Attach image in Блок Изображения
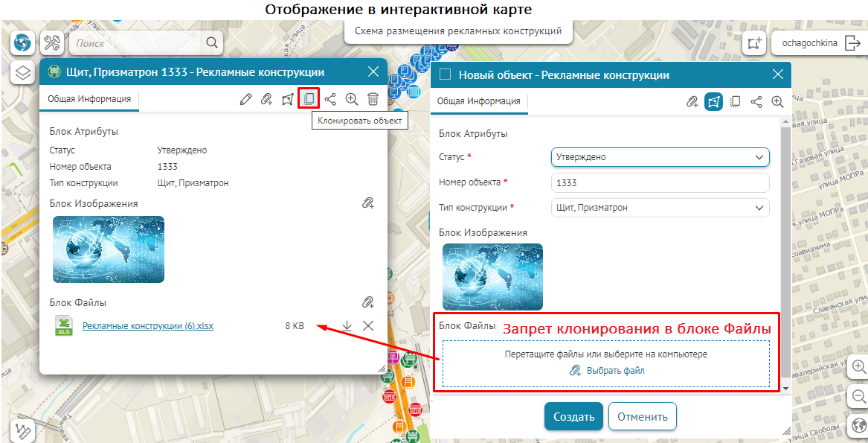868x443 pixels. point(367,203)
